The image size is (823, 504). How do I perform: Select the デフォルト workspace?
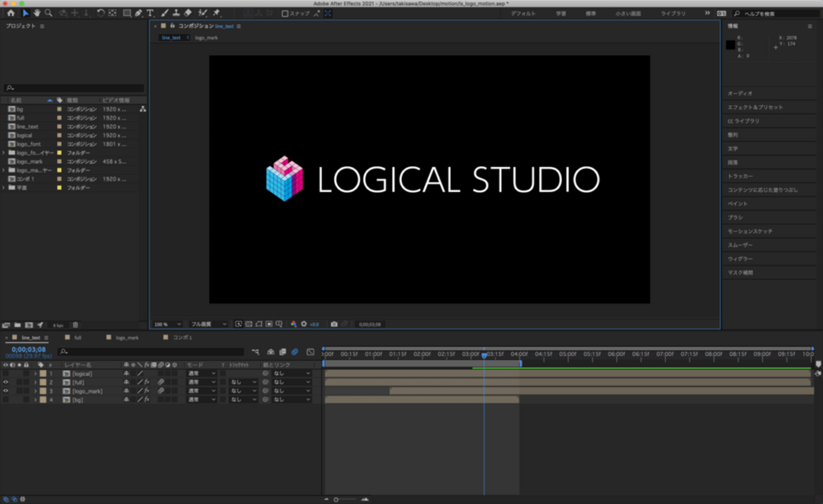click(x=523, y=14)
